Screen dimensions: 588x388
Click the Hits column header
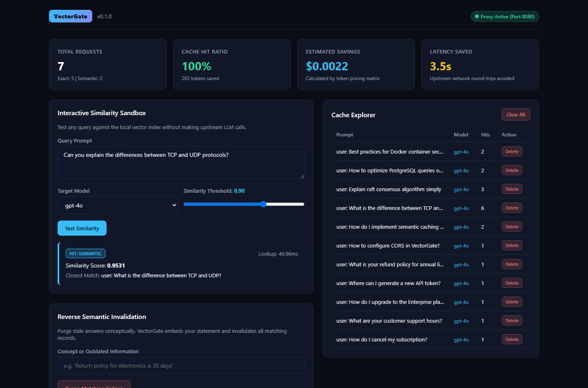coord(486,135)
